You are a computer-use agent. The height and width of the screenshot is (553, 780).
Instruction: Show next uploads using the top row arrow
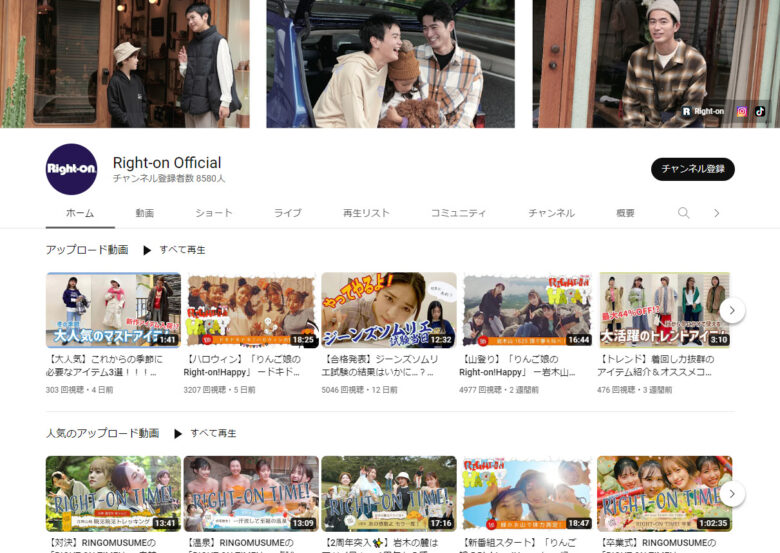tap(732, 310)
